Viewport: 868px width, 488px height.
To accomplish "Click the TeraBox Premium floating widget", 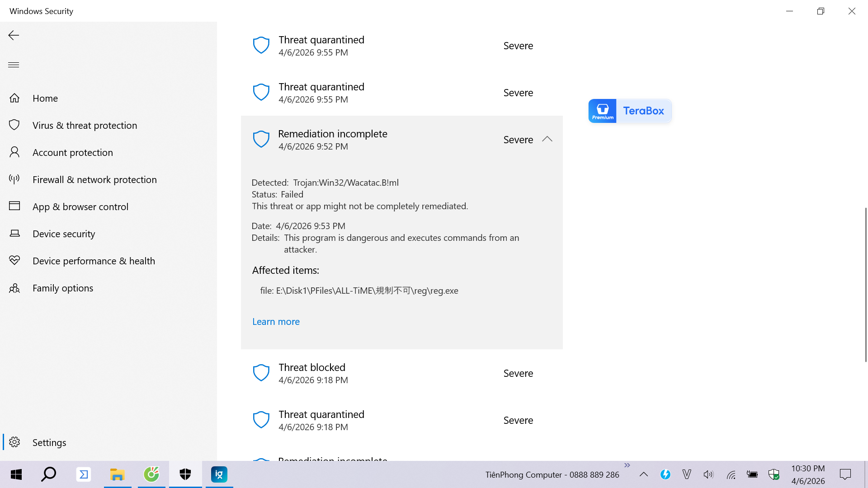I will pyautogui.click(x=630, y=111).
